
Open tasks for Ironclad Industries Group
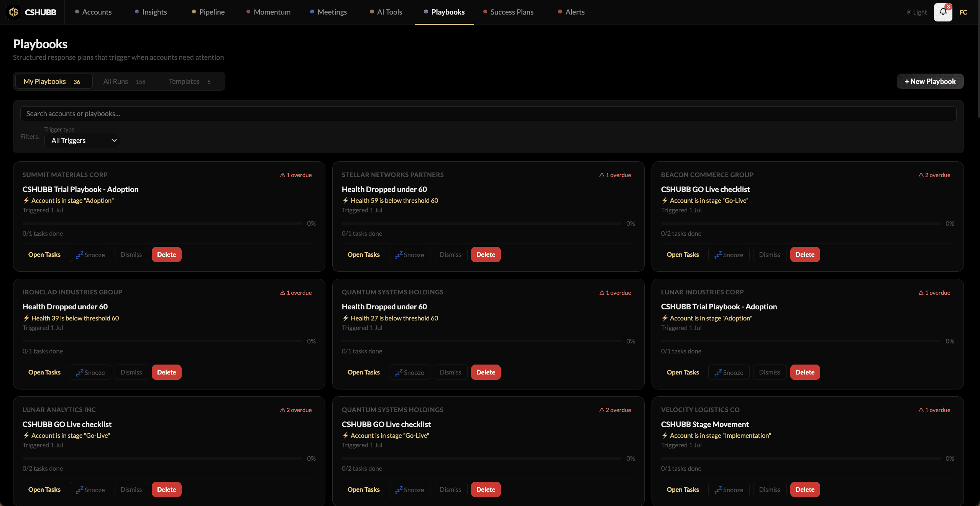44,373
